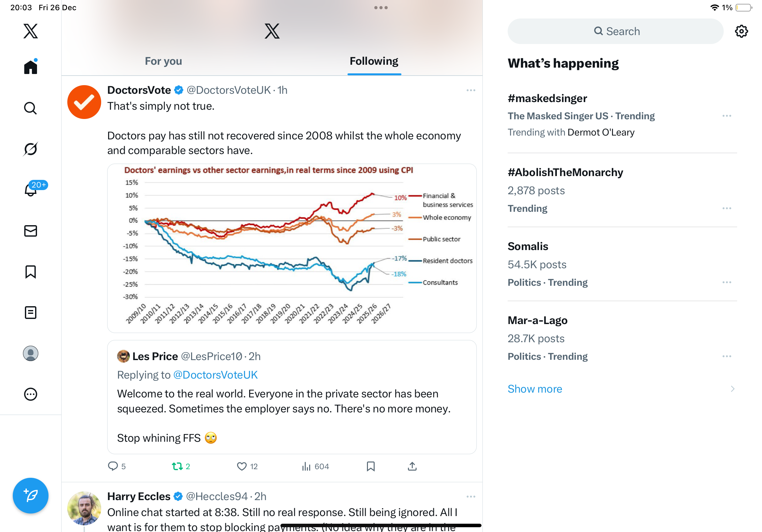Open the Grok icon in sidebar
The image size is (762, 532).
(31, 149)
